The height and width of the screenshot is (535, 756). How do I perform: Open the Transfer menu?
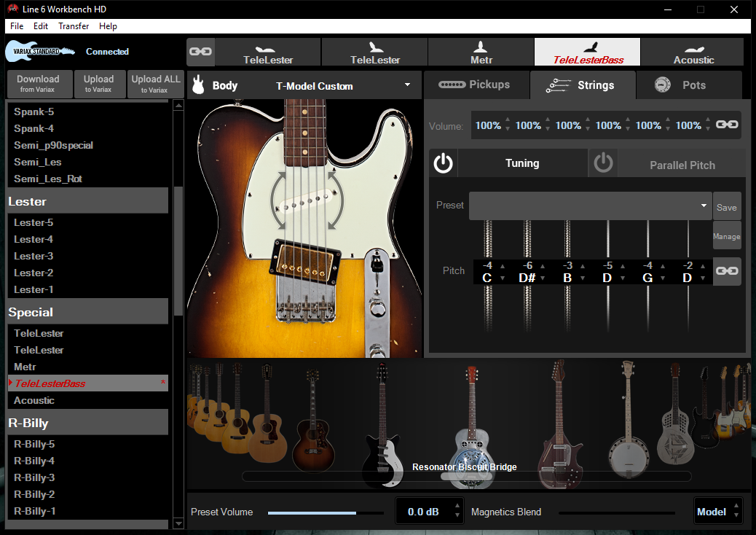coord(74,26)
